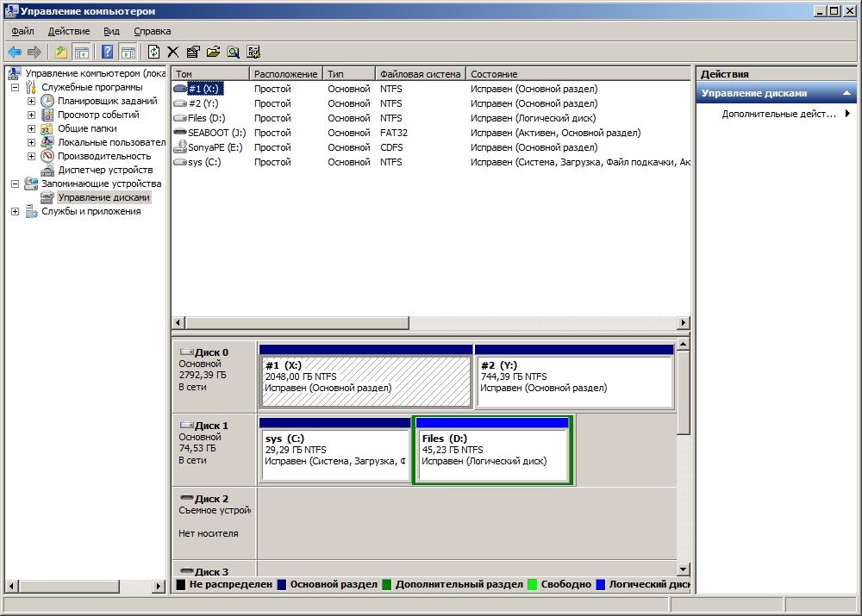Click the open folder toolbar icon

[x=213, y=52]
